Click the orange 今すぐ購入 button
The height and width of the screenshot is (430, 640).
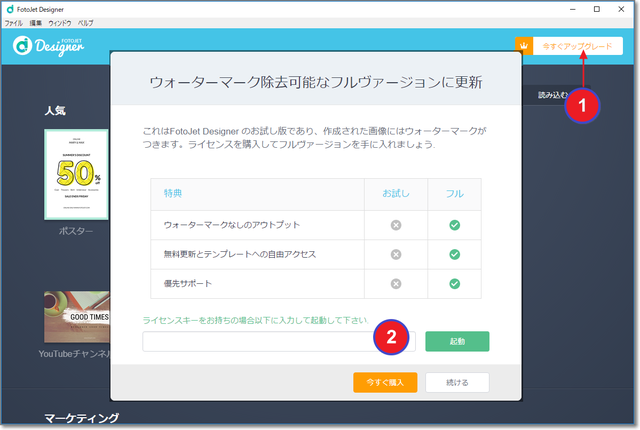pos(385,382)
